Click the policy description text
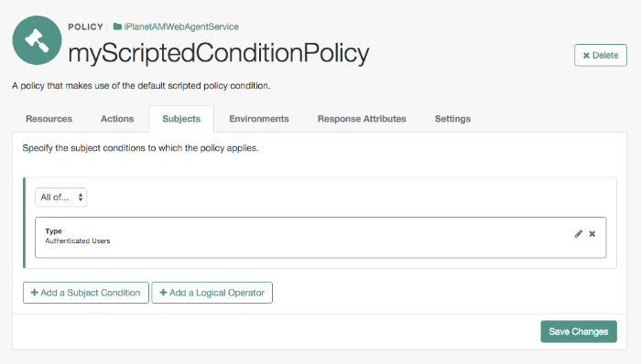 coord(141,86)
